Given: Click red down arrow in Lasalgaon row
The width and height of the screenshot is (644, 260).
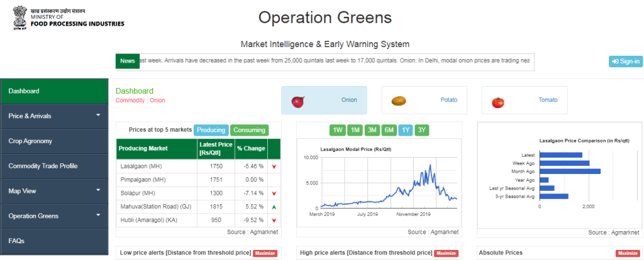Looking at the screenshot, I should tap(274, 166).
